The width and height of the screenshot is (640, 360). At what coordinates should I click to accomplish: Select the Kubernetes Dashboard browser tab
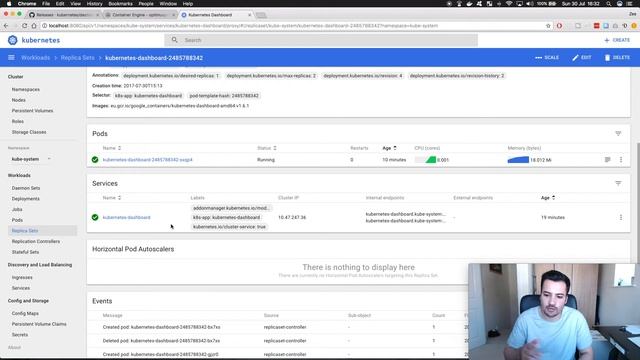pos(216,15)
